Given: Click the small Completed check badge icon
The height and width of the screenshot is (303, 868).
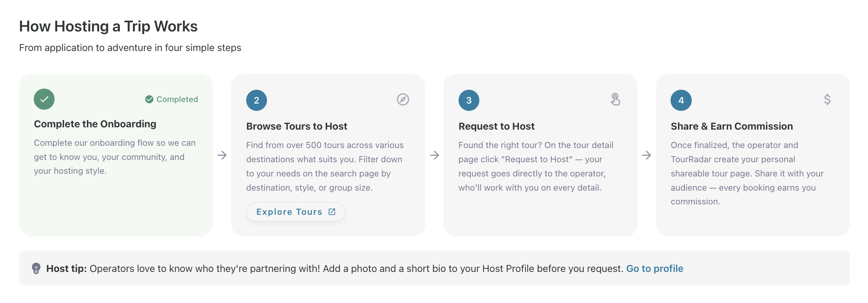Looking at the screenshot, I should click(x=149, y=99).
